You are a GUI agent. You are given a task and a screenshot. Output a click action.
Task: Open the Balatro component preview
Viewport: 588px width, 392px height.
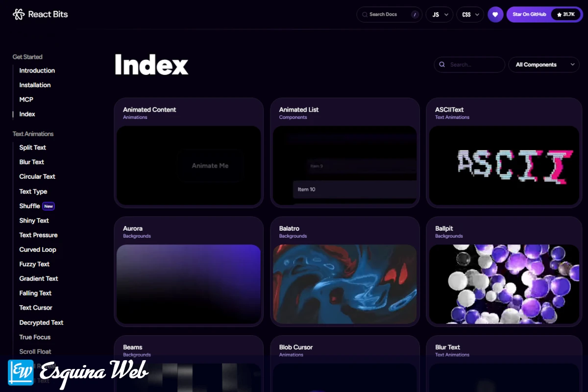[345, 283]
